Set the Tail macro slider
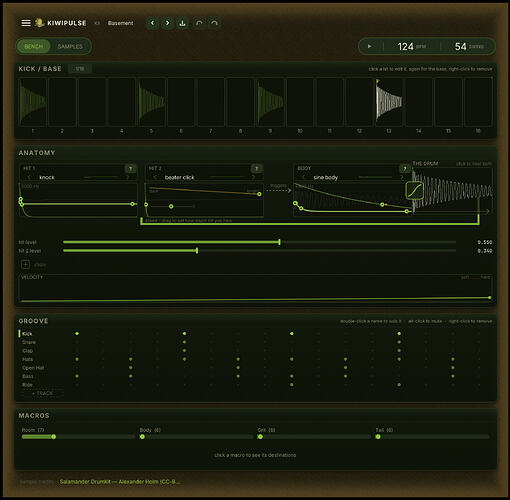This screenshot has height=500, width=510. point(433,436)
